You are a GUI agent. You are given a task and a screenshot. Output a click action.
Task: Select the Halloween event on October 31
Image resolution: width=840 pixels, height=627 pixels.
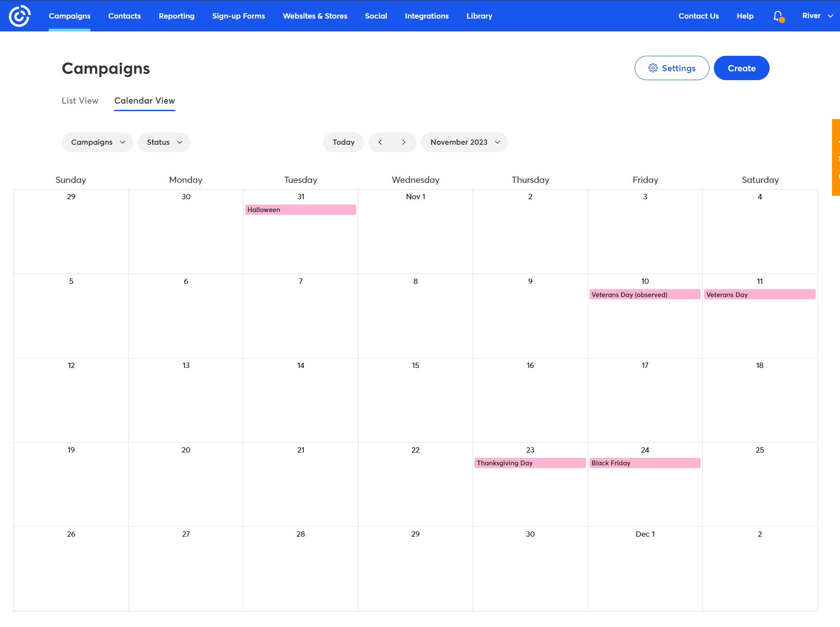[301, 209]
